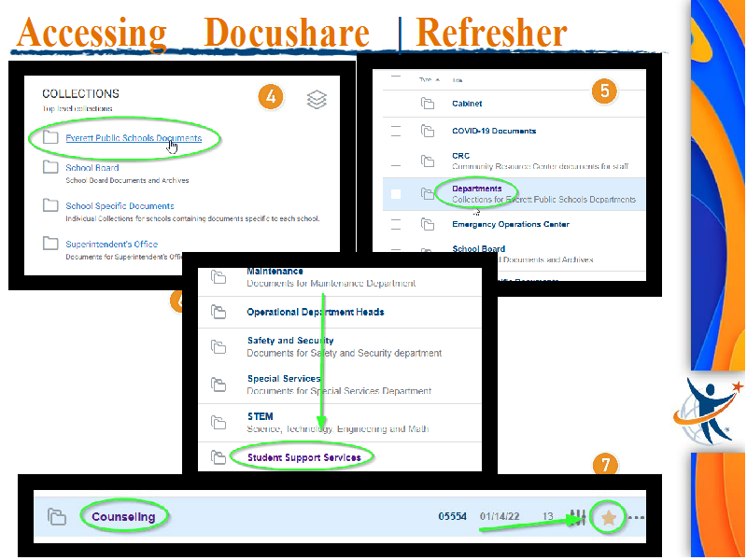This screenshot has width=747, height=560.
Task: Toggle the favorite star for Counseling
Action: [609, 517]
